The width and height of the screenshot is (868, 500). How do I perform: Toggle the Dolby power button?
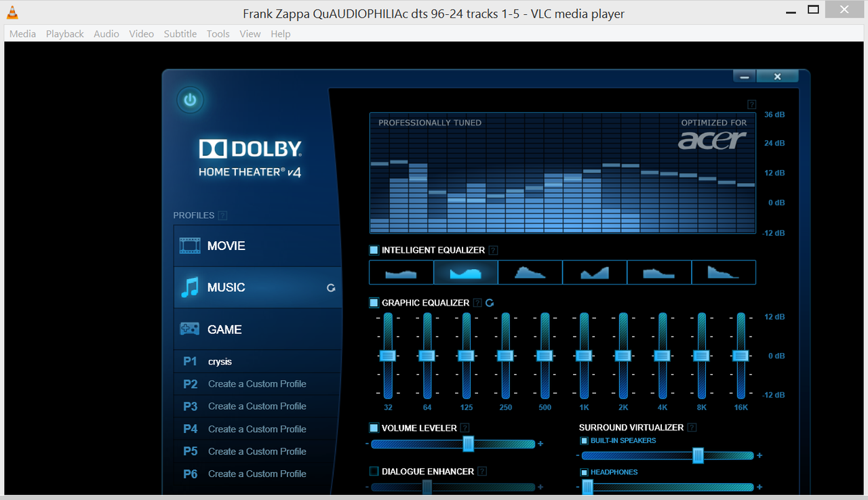(191, 100)
